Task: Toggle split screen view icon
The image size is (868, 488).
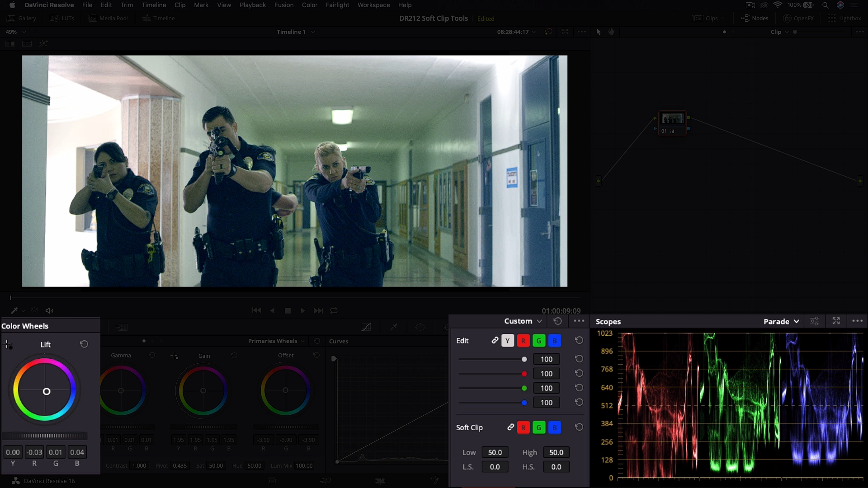Action: (27, 43)
